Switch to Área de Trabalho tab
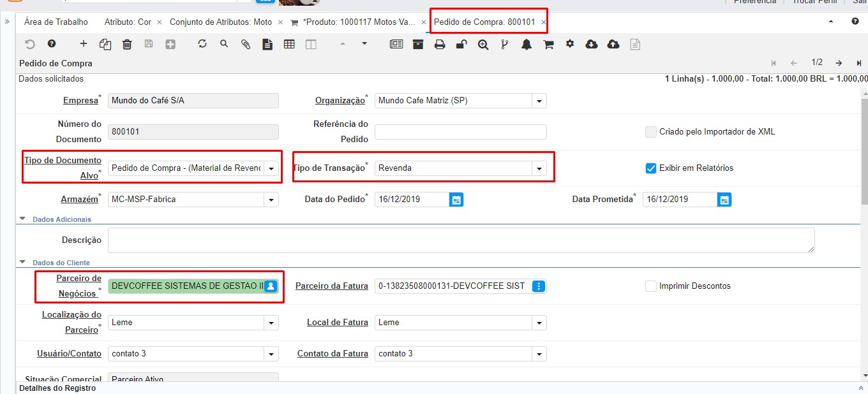 56,22
